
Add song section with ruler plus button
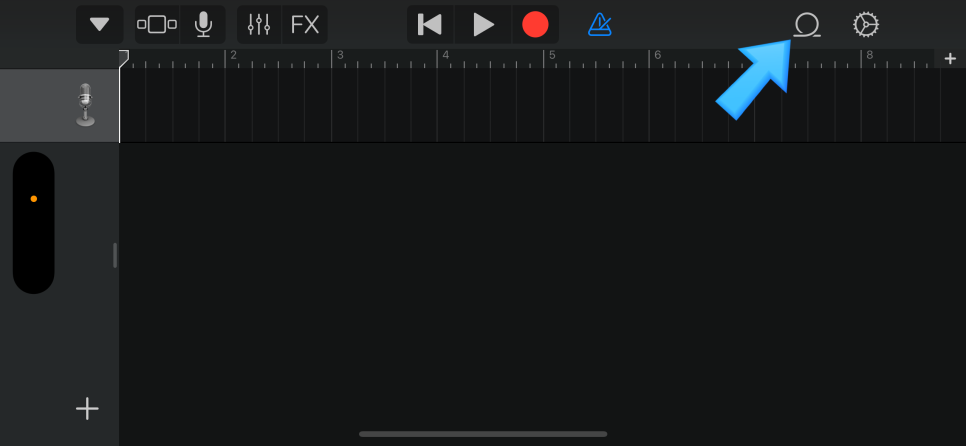click(x=950, y=59)
